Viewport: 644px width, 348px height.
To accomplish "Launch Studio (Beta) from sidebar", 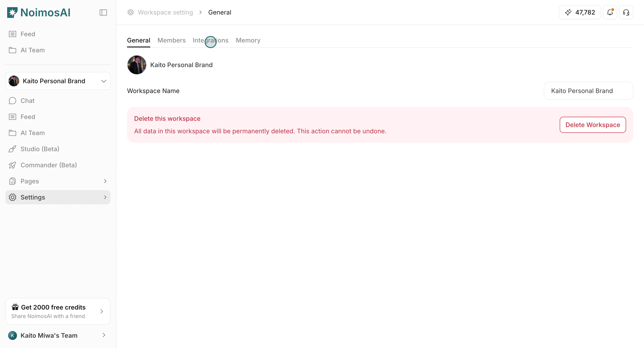I will 40,149.
